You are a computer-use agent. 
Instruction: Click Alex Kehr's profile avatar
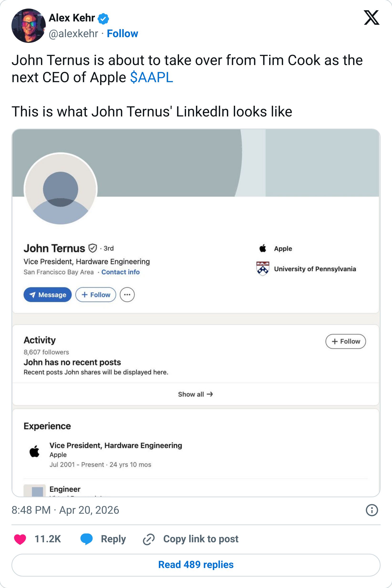[x=29, y=26]
